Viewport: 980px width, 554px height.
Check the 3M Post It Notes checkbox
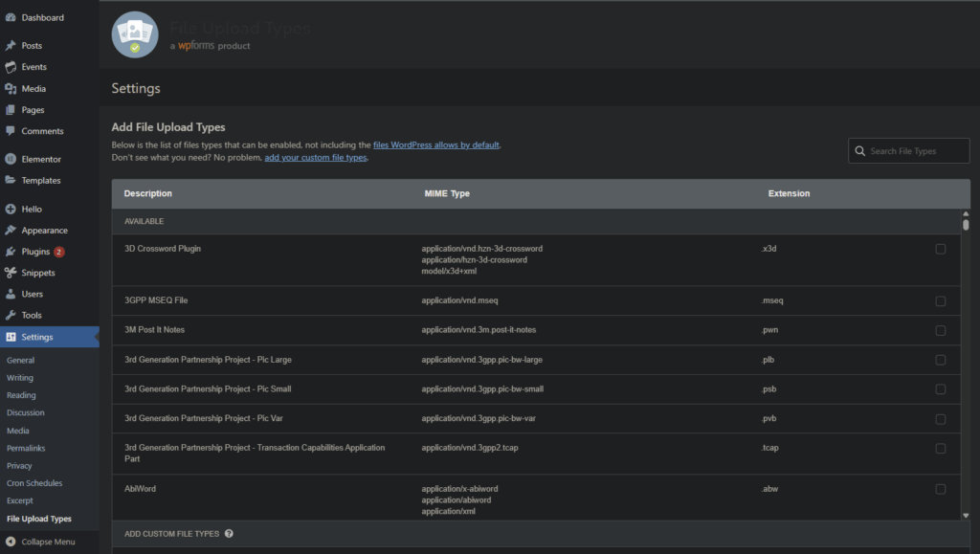(940, 330)
